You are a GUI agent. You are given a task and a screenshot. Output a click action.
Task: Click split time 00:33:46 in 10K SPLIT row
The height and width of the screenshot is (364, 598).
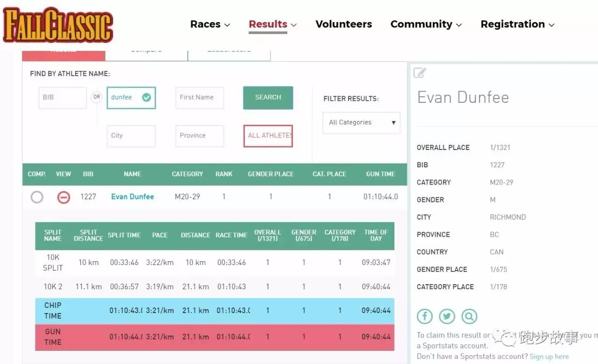124,263
